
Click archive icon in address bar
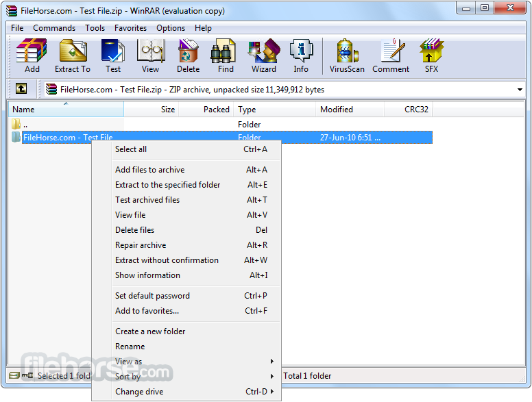point(51,89)
